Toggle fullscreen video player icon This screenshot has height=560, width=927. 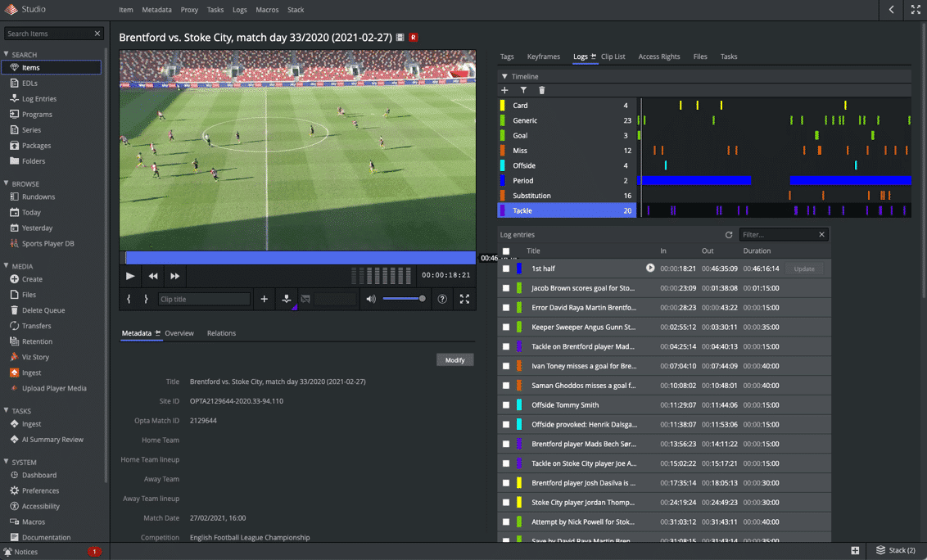464,299
